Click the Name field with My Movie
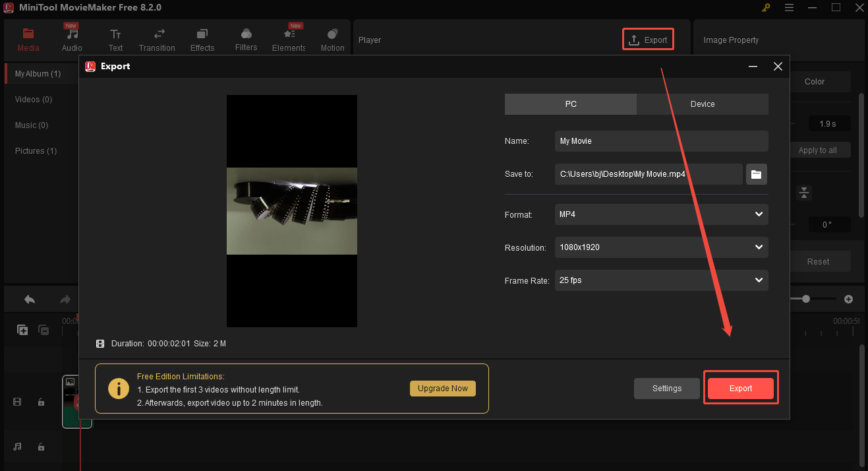The image size is (868, 471). pos(662,141)
